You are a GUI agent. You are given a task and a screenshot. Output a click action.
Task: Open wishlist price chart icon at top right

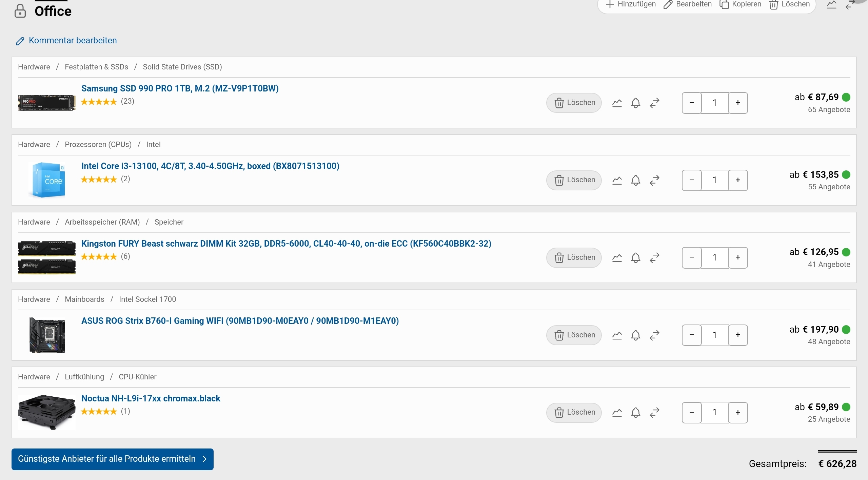(832, 4)
